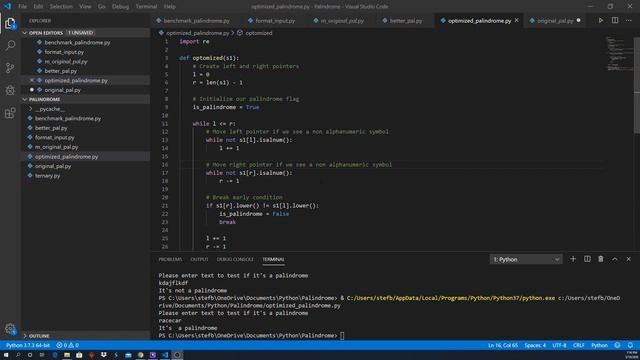Run Python file with the play icon

pos(601,20)
